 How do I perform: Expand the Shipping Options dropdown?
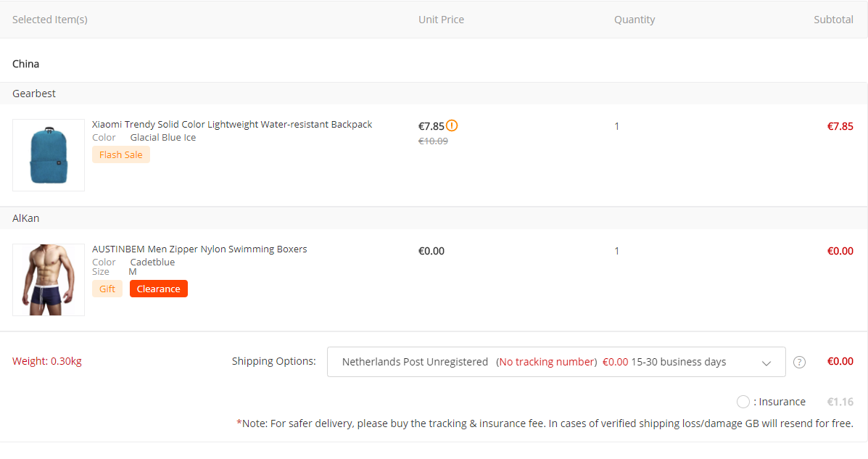[555, 362]
